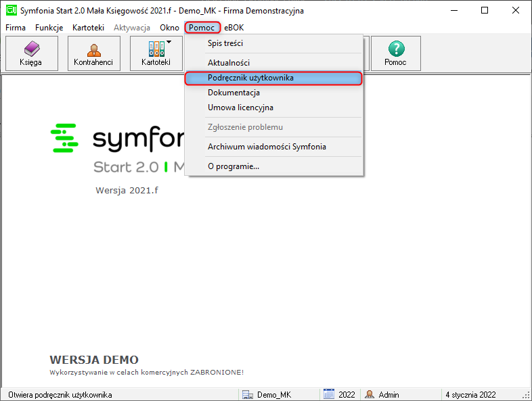Screen dimensions: 532x401
Task: Click the disabled Zgłoszenie problemu entry
Action: (x=274, y=127)
